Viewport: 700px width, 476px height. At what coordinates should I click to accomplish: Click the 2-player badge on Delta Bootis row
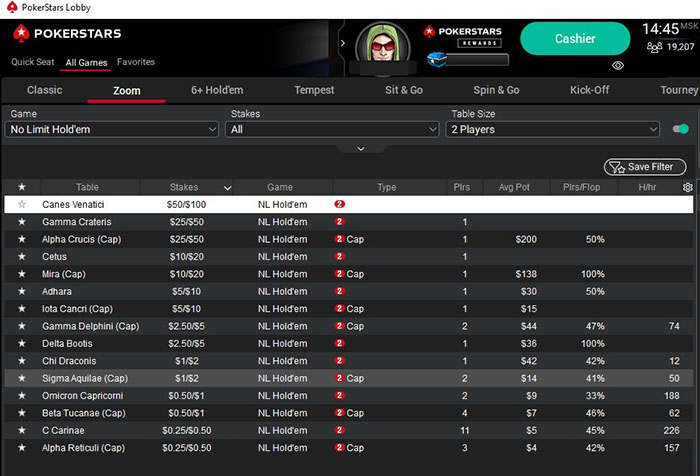click(x=339, y=343)
